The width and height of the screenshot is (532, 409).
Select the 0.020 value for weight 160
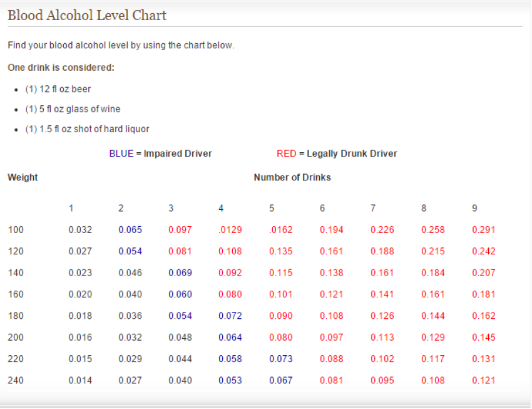pyautogui.click(x=80, y=294)
